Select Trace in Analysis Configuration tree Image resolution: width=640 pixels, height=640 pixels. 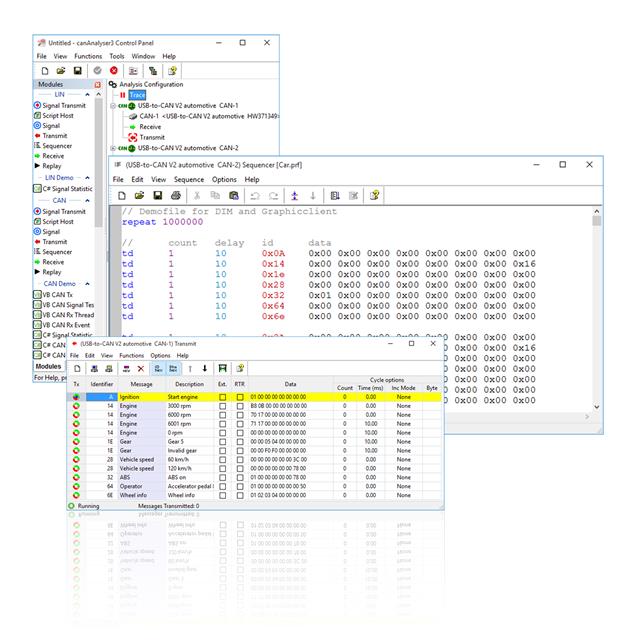(x=136, y=95)
